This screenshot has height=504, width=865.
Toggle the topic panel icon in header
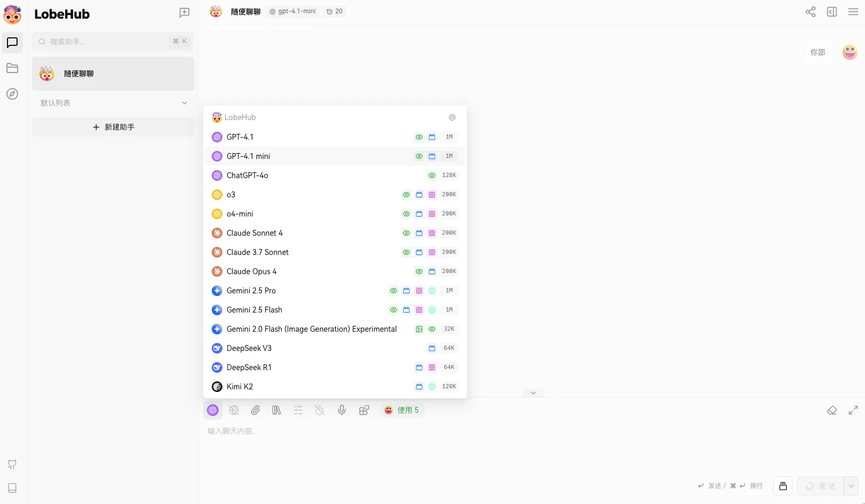pos(832,12)
